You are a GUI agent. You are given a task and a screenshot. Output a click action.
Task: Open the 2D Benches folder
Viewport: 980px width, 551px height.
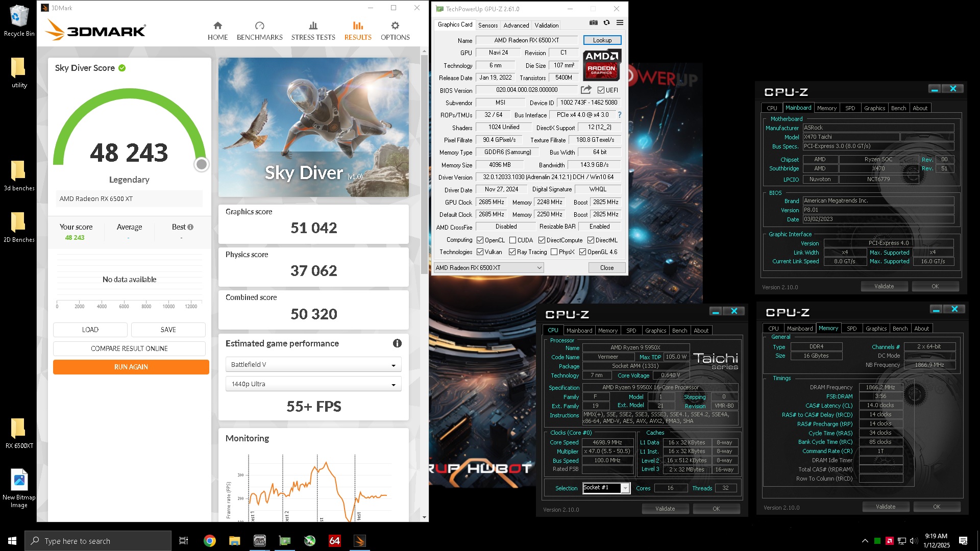tap(19, 227)
